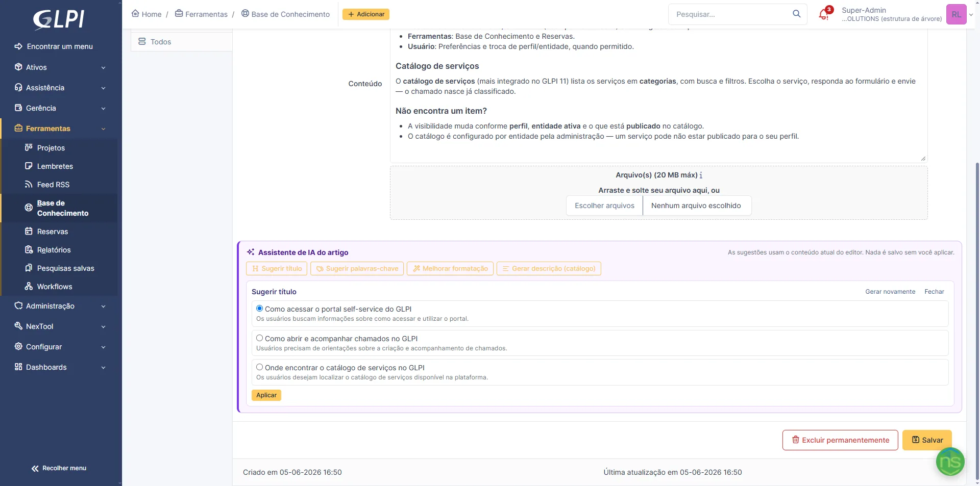980x486 pixels.
Task: Expand the NexTool menu
Action: (61, 326)
